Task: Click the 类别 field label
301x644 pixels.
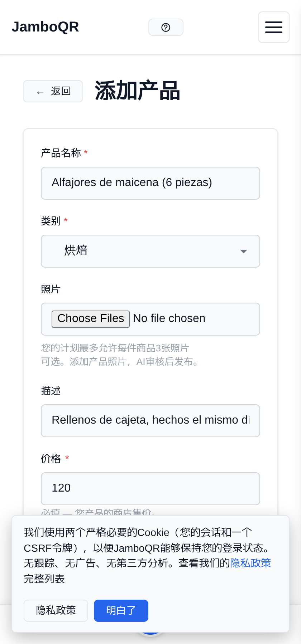Action: pos(51,221)
